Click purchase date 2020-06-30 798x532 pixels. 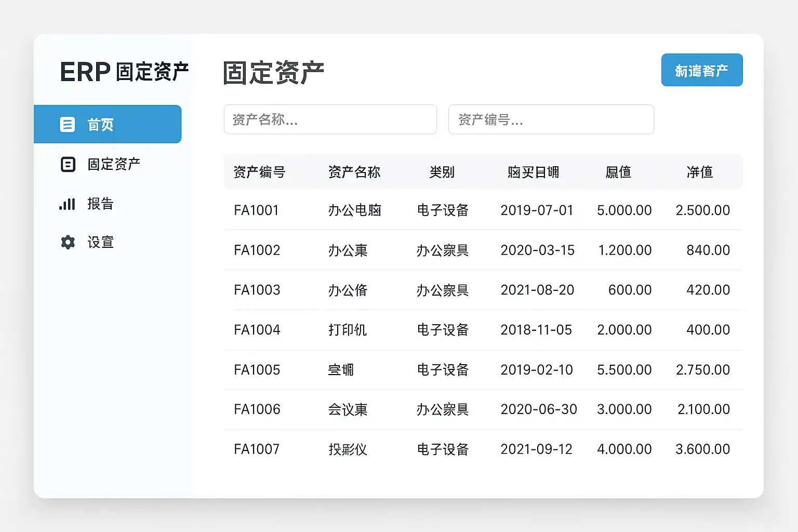538,409
